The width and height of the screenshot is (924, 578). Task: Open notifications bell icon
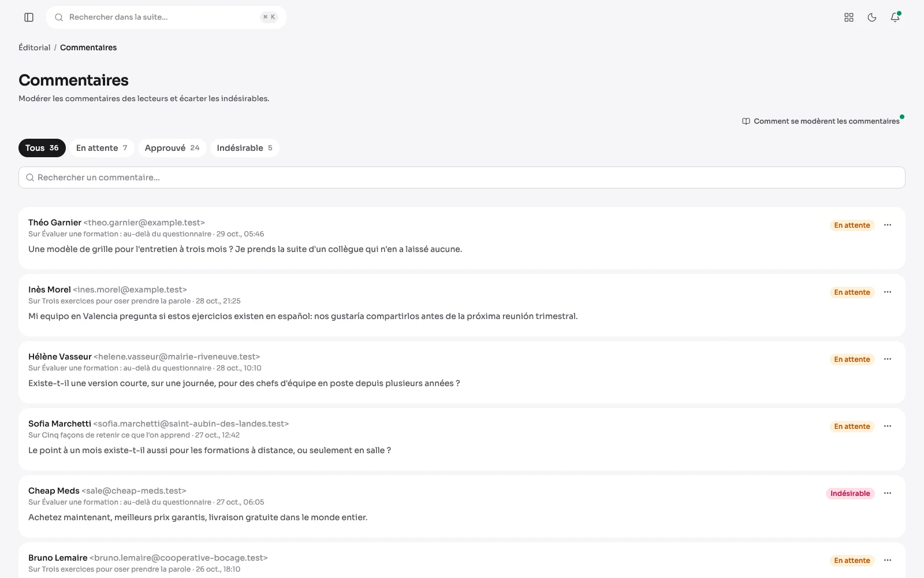[895, 17]
